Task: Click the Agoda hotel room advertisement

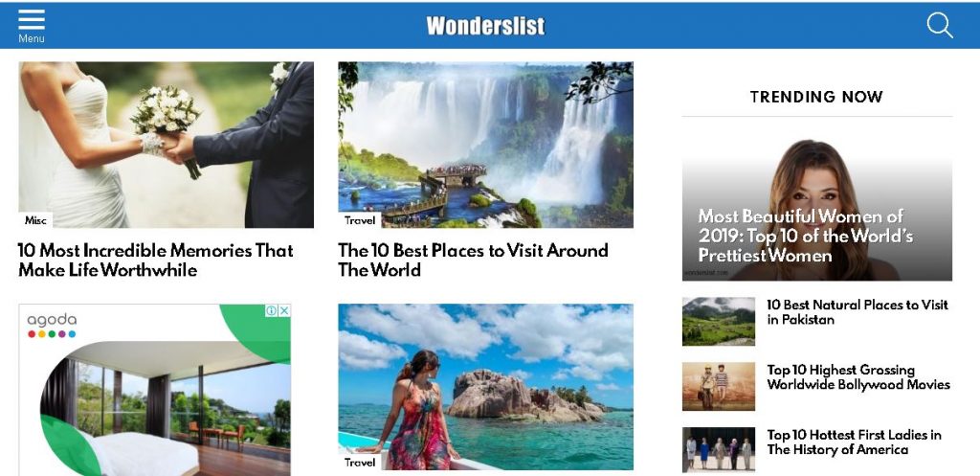Action: pos(155,391)
